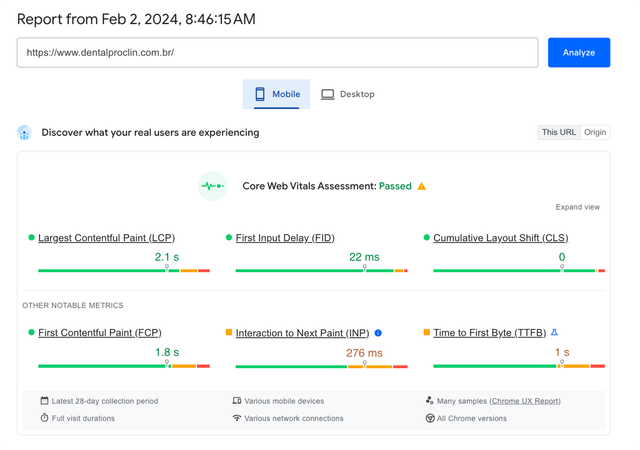Click the Latest 28-day collection period text
The image size is (640, 450).
(105, 401)
